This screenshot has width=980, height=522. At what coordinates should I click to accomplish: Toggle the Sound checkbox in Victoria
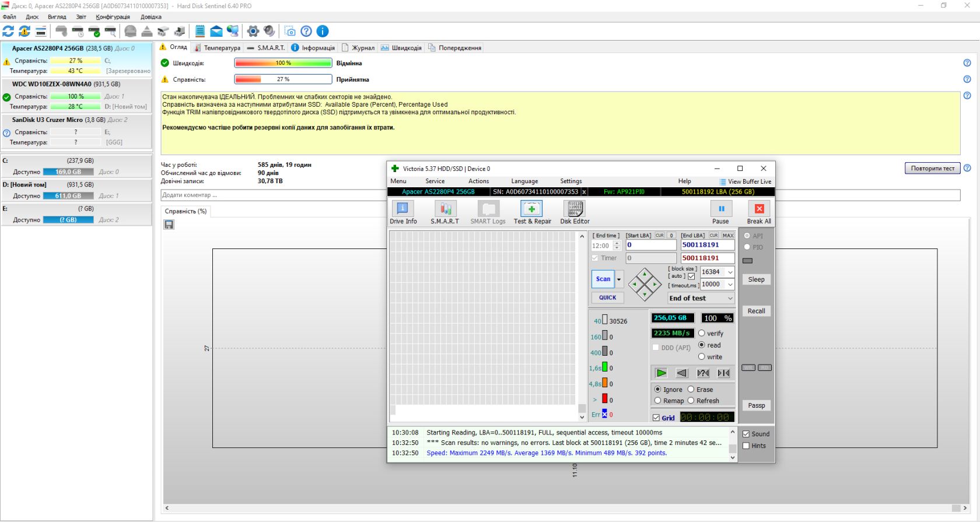pyautogui.click(x=746, y=434)
